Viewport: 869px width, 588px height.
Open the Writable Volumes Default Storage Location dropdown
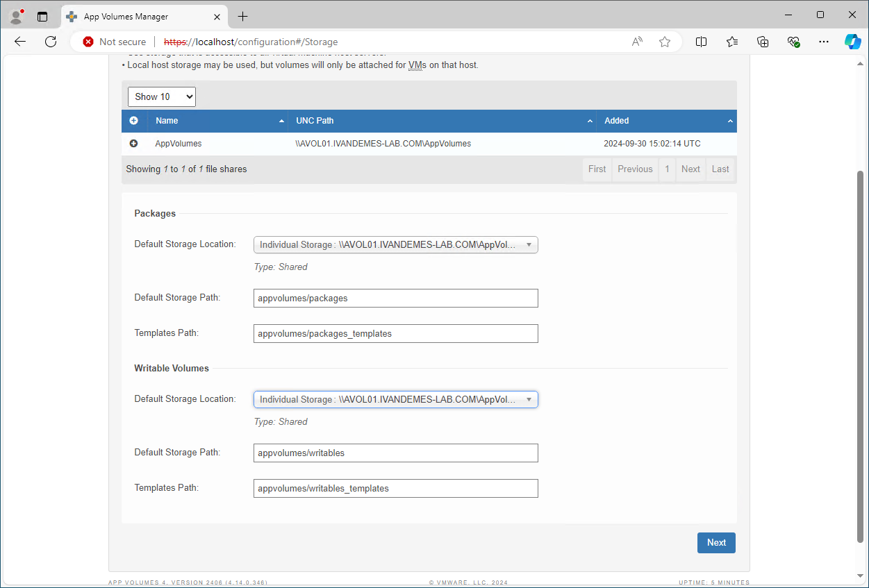click(395, 399)
